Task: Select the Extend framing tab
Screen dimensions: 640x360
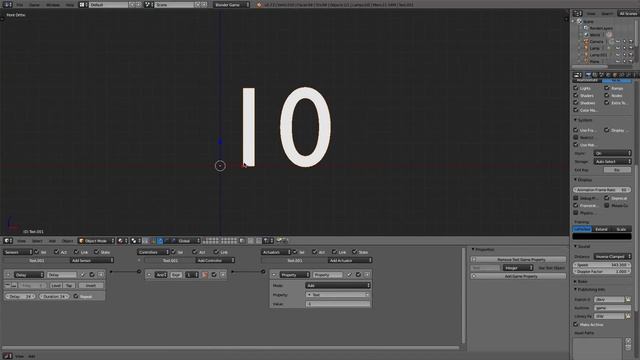Action: tap(601, 229)
